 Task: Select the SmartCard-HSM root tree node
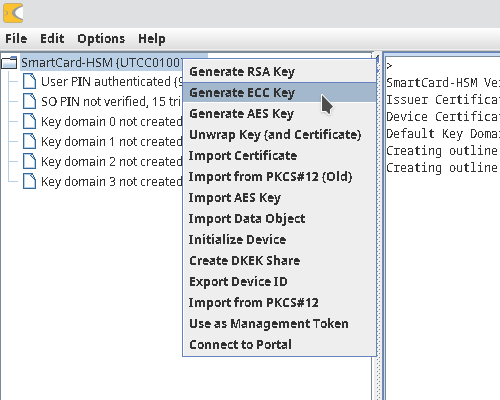coord(101,62)
